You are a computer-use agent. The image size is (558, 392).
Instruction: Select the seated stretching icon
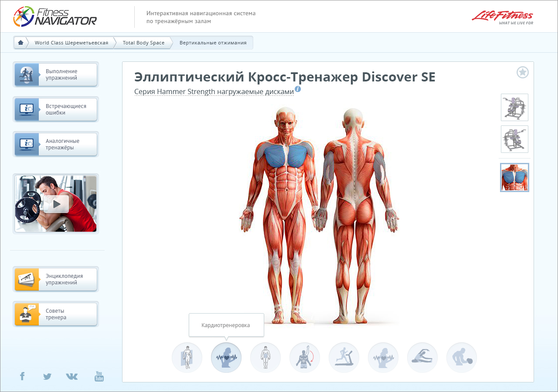click(x=422, y=358)
